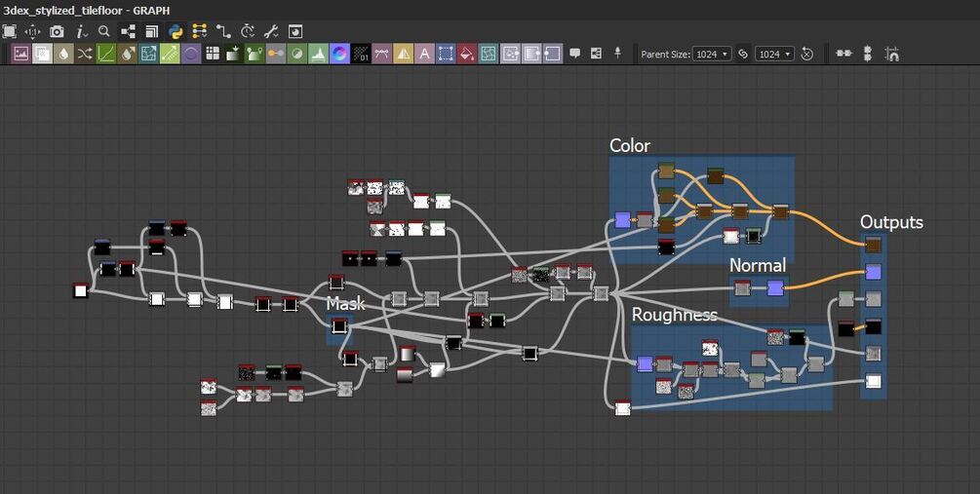This screenshot has width=980, height=494.
Task: Add a Uniform Color paint bucket node
Action: tap(467, 54)
